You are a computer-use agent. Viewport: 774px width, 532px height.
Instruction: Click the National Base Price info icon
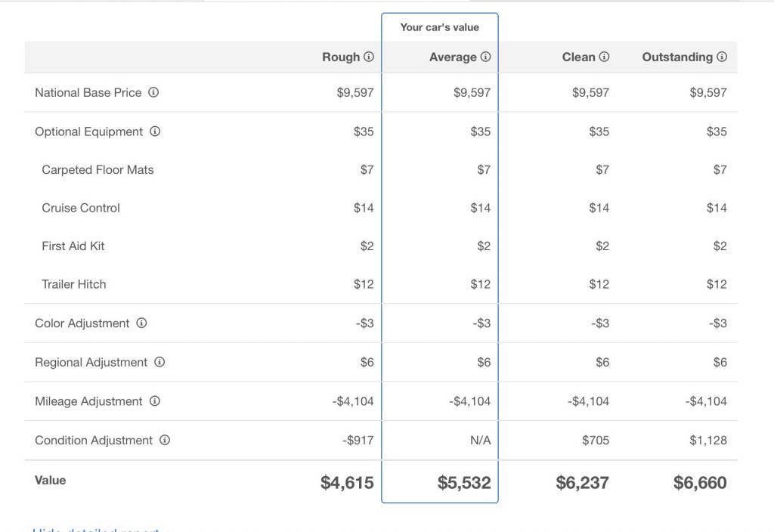[x=153, y=93]
